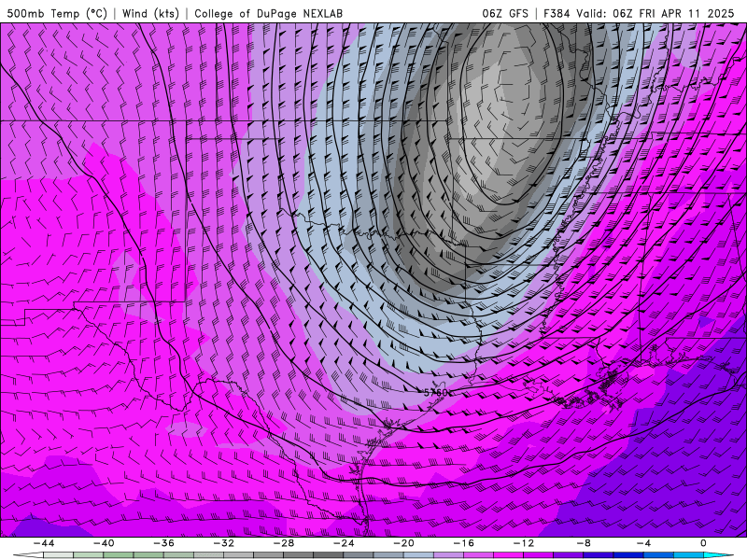Click the -4 color scale label
The width and height of the screenshot is (747, 560).
click(643, 543)
